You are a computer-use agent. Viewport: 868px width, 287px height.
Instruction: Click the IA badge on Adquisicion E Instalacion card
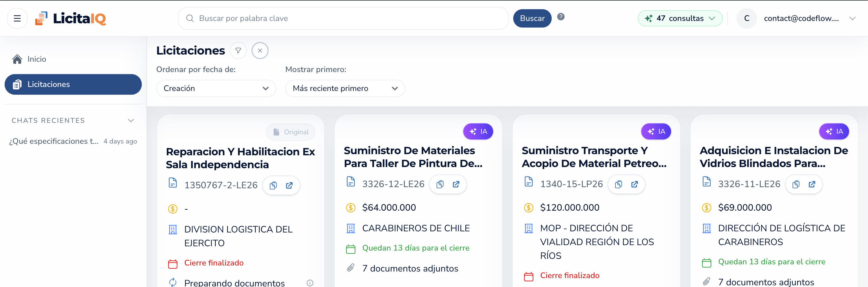pos(834,131)
